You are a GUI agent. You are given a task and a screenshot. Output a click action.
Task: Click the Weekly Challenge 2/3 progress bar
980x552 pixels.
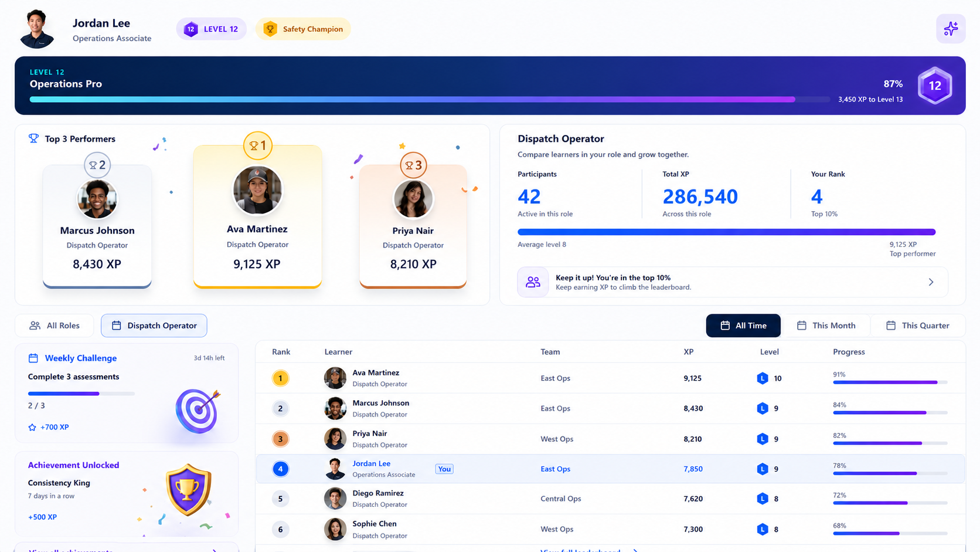81,394
